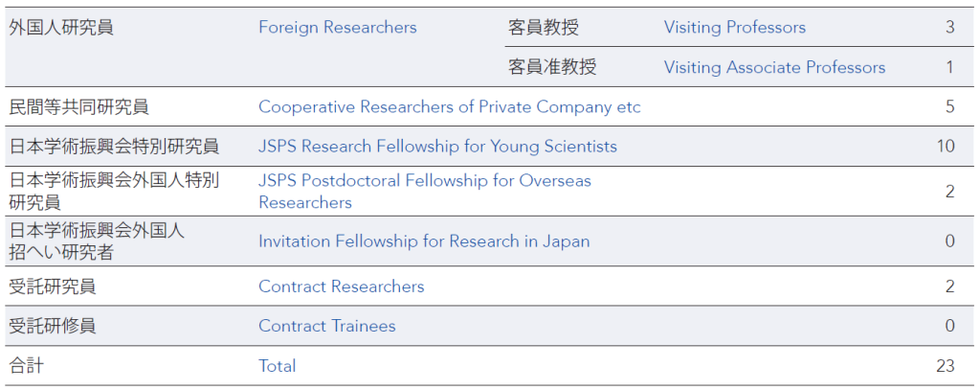Select the 外国人研究員 row heading
Image resolution: width=980 pixels, height=390 pixels.
(x=61, y=28)
